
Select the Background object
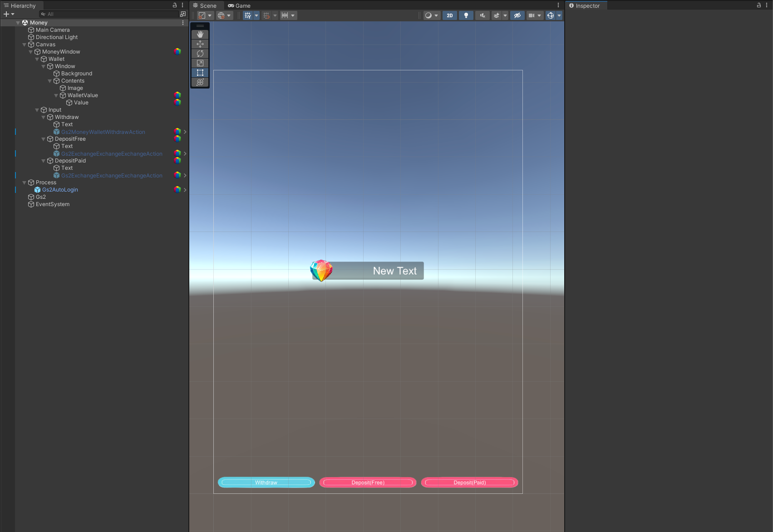[77, 74]
